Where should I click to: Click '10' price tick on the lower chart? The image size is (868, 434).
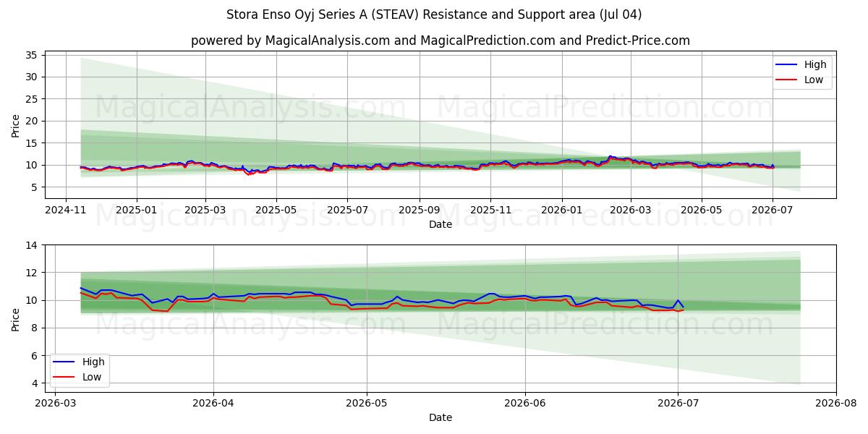[31, 300]
